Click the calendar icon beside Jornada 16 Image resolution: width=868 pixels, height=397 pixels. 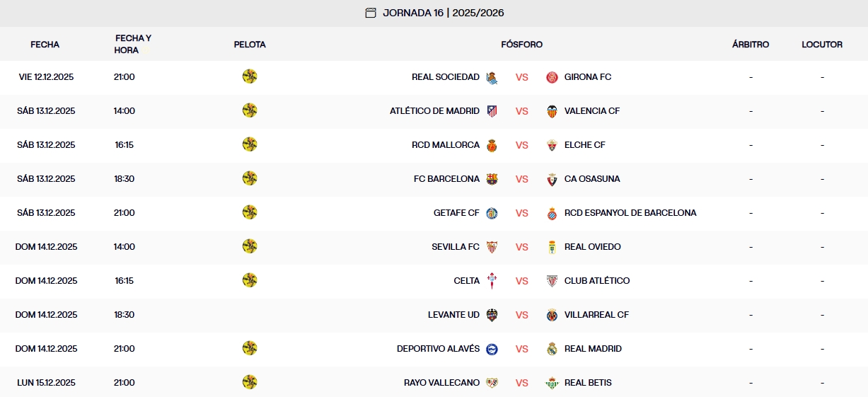point(371,13)
